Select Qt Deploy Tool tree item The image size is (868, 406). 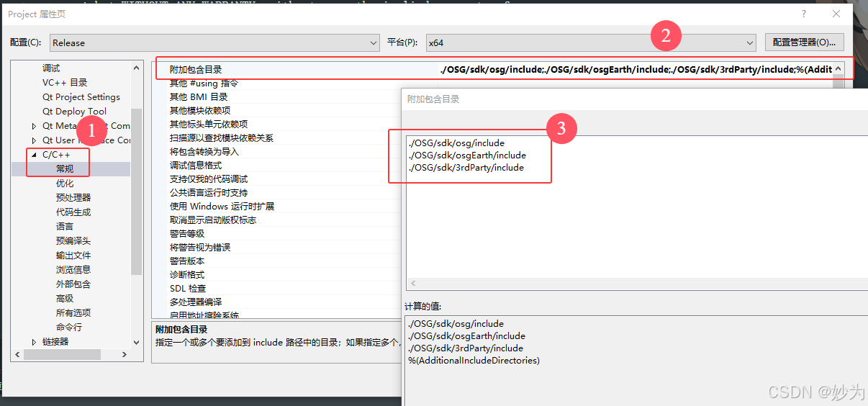(74, 111)
